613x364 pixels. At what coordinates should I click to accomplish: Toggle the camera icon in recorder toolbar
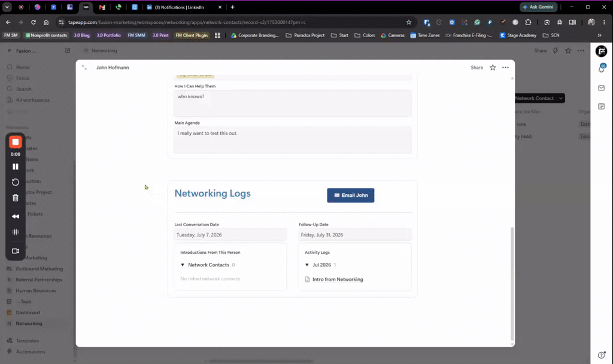coord(15,251)
